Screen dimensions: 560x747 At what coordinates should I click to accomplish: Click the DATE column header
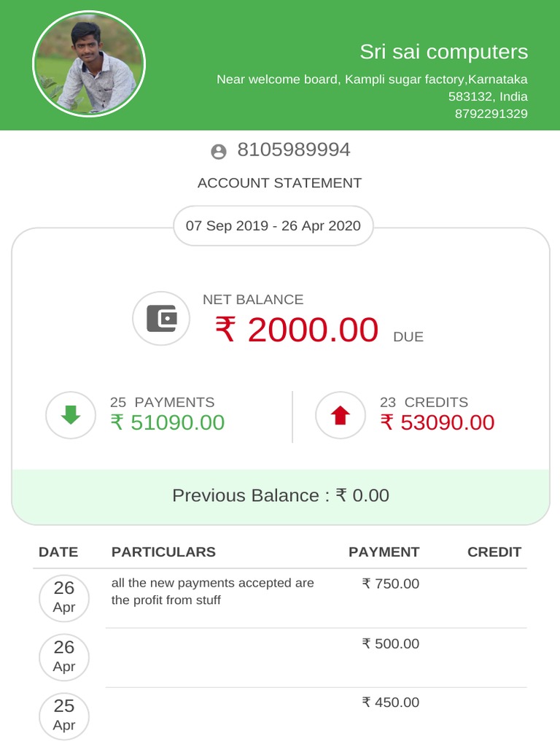click(58, 552)
